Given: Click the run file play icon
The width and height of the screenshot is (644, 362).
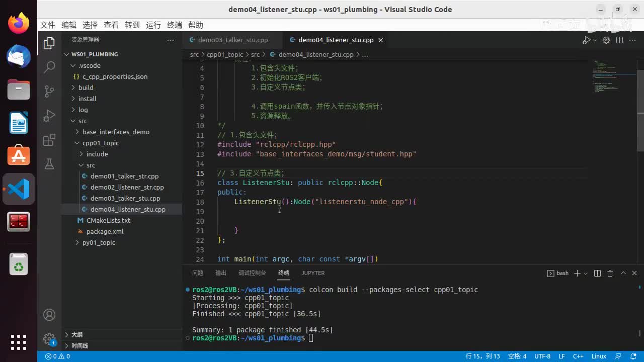Looking at the screenshot, I should coord(586,40).
